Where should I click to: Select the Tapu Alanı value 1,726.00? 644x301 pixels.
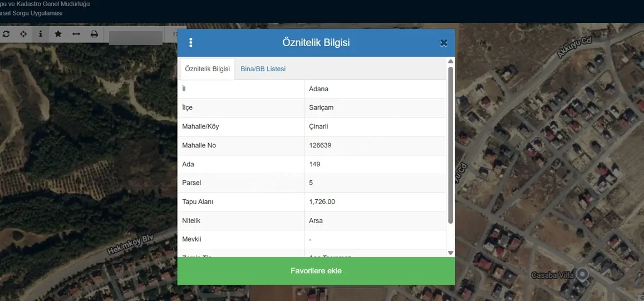click(x=322, y=202)
